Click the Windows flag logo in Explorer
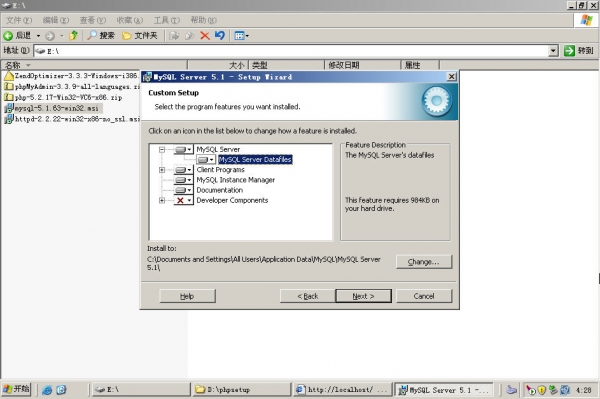 coord(586,20)
